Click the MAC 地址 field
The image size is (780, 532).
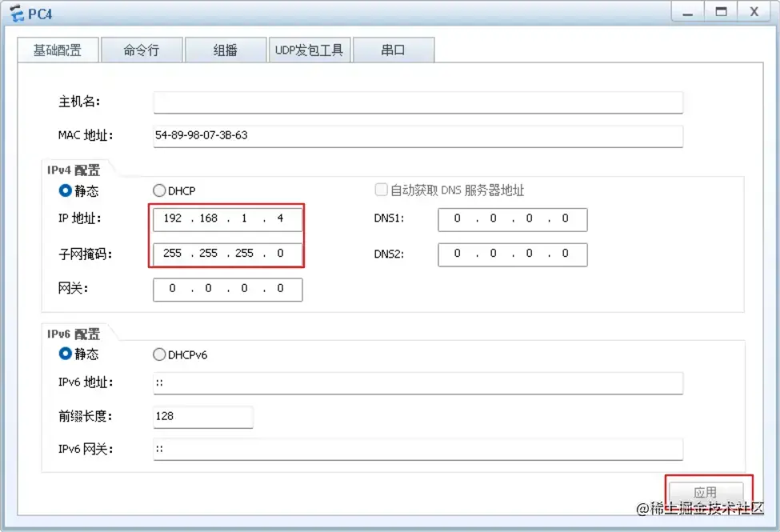[x=418, y=136]
